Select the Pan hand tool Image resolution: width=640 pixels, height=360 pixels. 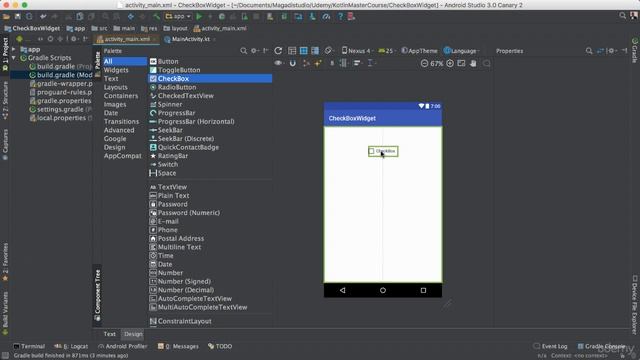[473, 63]
